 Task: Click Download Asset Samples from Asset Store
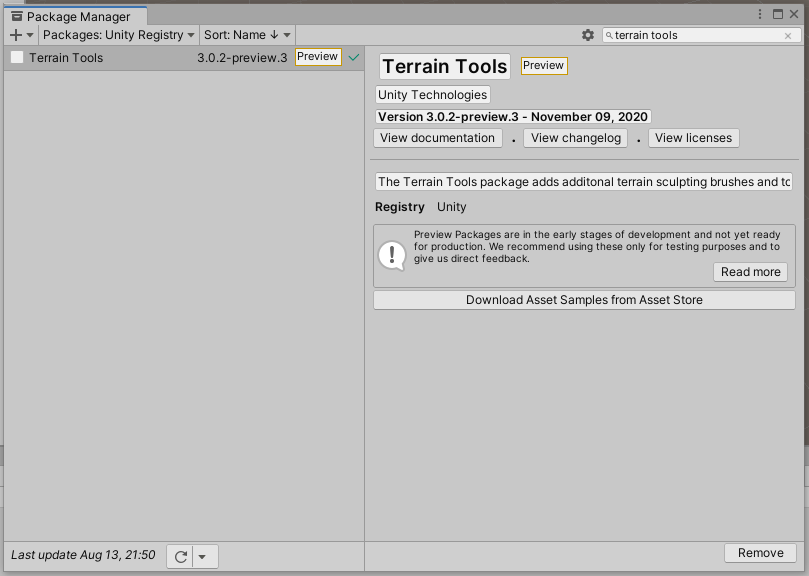click(x=584, y=300)
